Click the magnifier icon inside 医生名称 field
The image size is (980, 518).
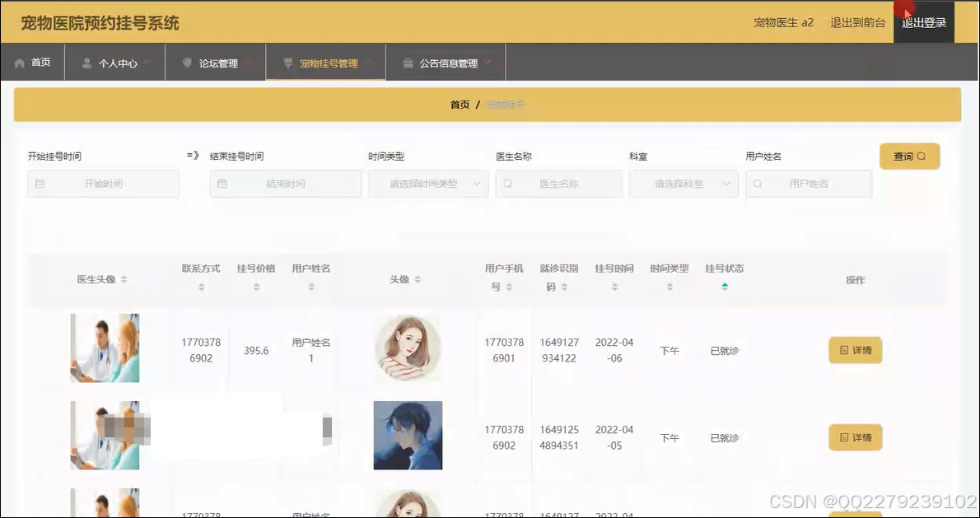point(510,184)
